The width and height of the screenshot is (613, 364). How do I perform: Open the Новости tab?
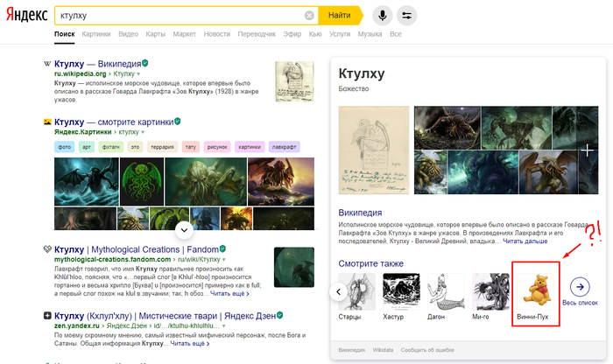coord(216,34)
